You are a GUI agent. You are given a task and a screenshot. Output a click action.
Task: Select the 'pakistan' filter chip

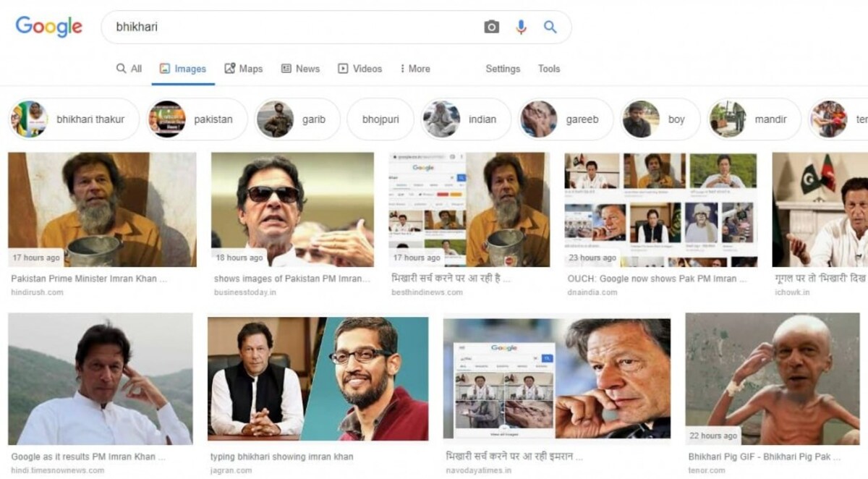pos(197,119)
